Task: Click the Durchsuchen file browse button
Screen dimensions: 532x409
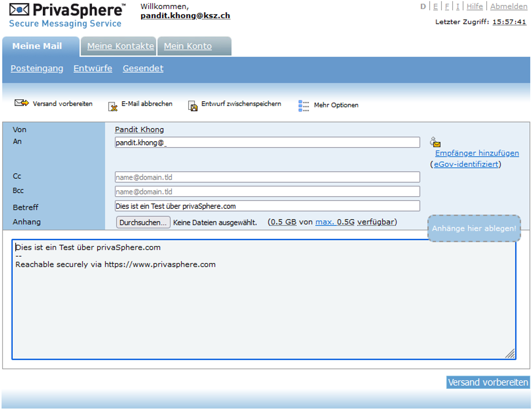Action: [x=143, y=222]
